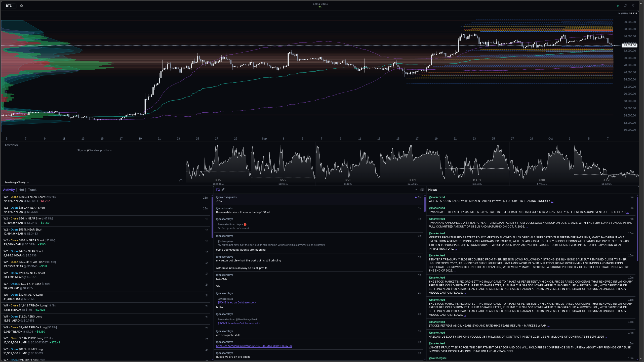Click the Sign in to view positions text
This screenshot has height=362, width=644.
[94, 150]
